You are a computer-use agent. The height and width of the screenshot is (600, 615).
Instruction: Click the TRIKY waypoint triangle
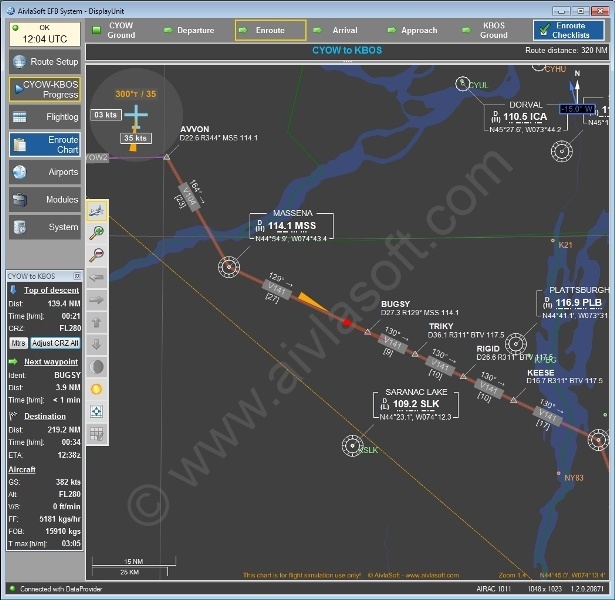point(415,354)
